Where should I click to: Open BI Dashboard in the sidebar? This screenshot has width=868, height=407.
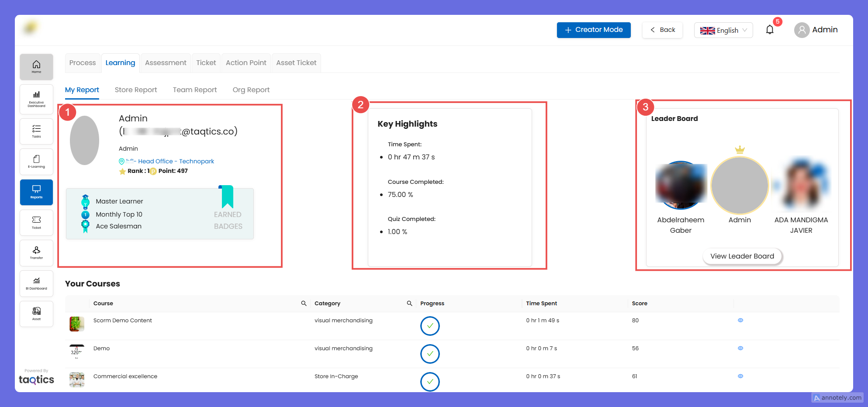pyautogui.click(x=36, y=283)
